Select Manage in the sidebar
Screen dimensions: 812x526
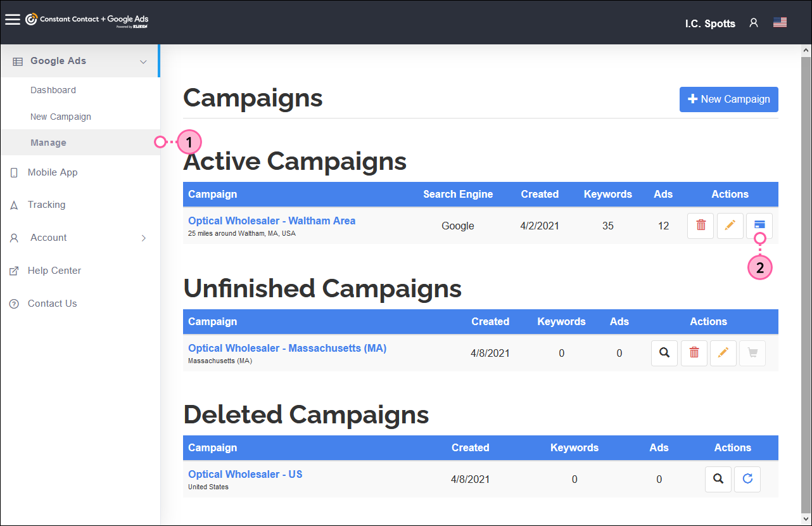coord(48,142)
